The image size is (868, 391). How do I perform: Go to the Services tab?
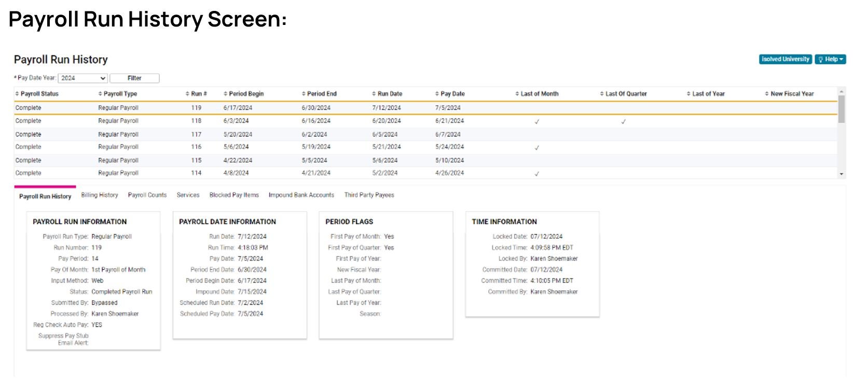point(188,195)
